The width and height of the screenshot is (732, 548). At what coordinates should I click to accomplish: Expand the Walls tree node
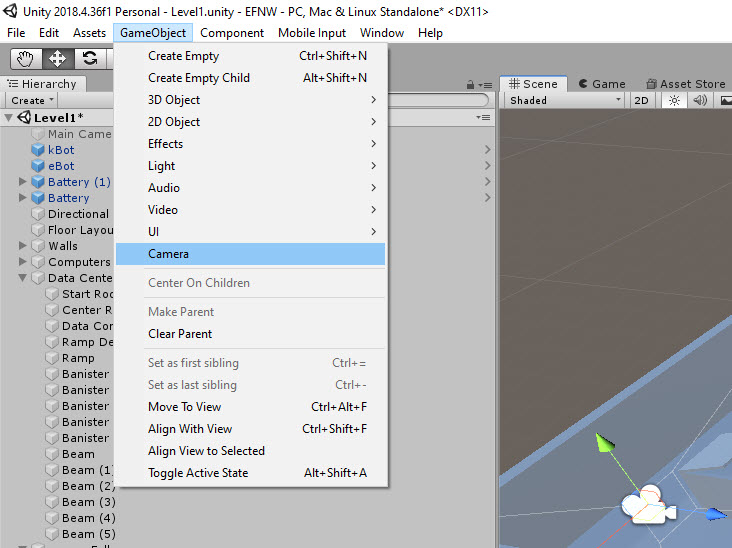[x=23, y=246]
